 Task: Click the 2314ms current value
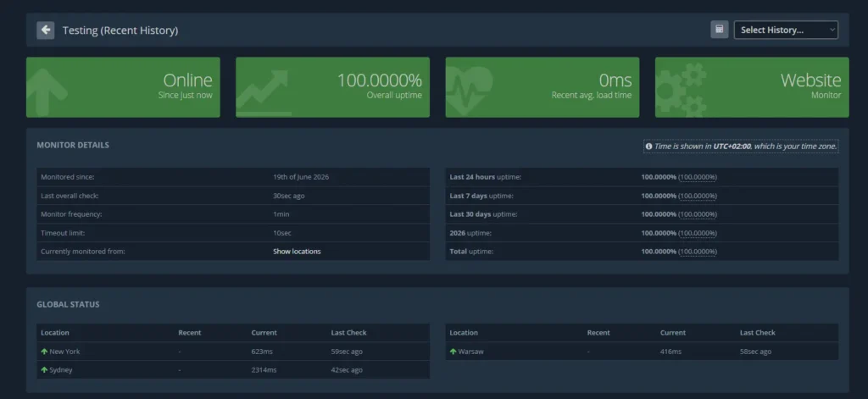pyautogui.click(x=264, y=369)
